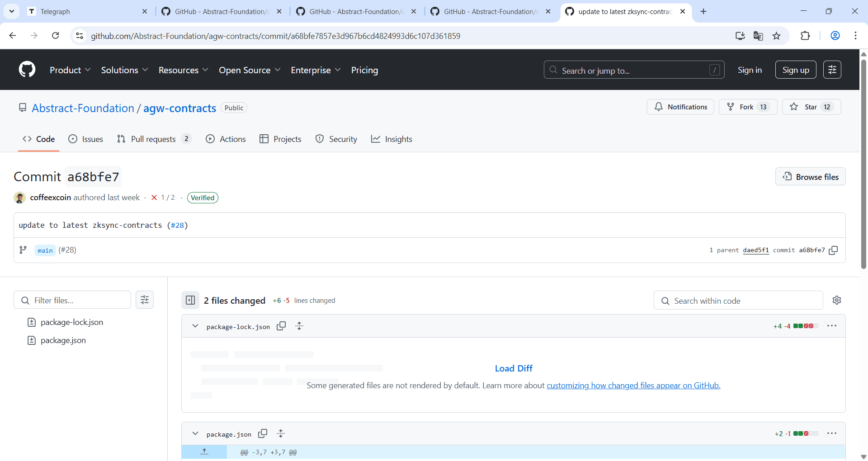Open Abstract-Foundation organization link
Screen dimensions: 868x461
(x=83, y=108)
